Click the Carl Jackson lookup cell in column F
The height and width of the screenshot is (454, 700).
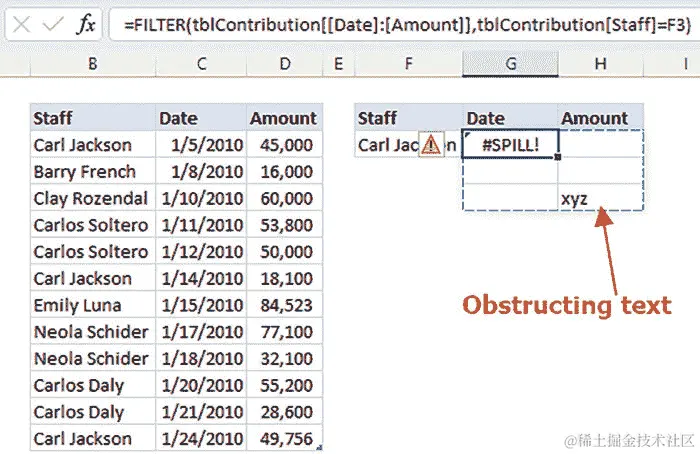pos(385,145)
